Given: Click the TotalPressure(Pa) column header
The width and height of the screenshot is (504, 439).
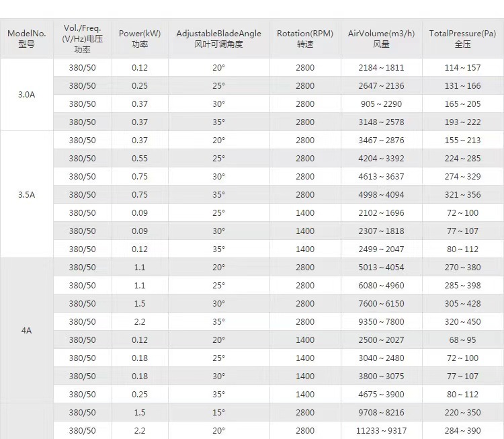Looking at the screenshot, I should tap(462, 38).
